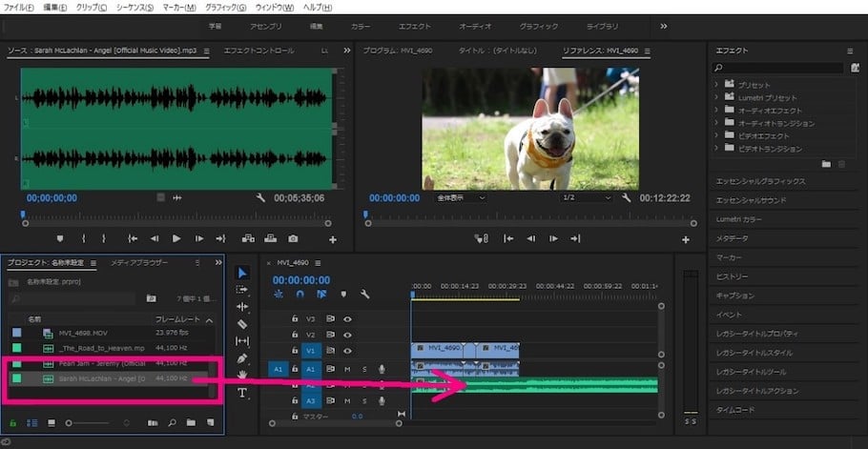Viewport: 868px width, 449px height.
Task: Toggle V3 track output eye icon
Action: 348,318
